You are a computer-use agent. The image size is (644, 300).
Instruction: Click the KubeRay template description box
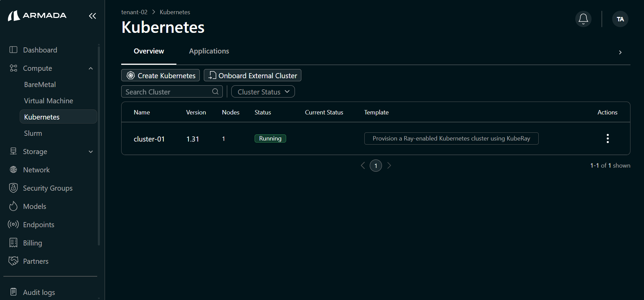(451, 138)
